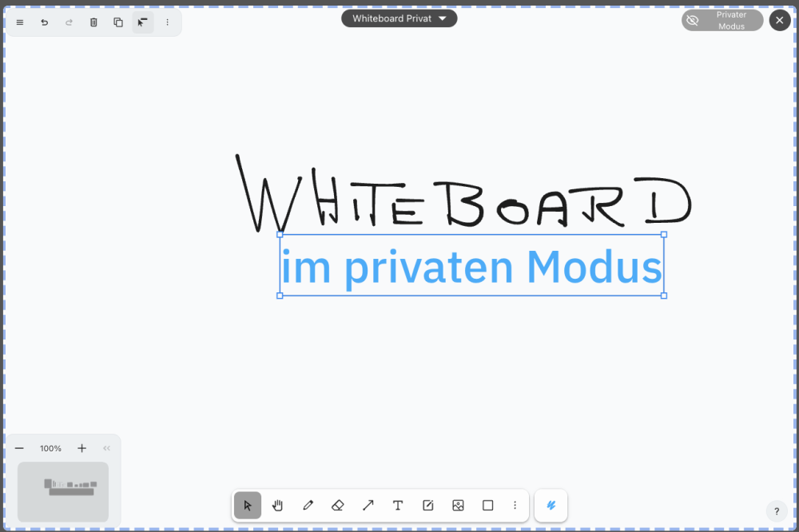Image resolution: width=799 pixels, height=532 pixels.
Task: Select the eraser tool
Action: click(338, 506)
